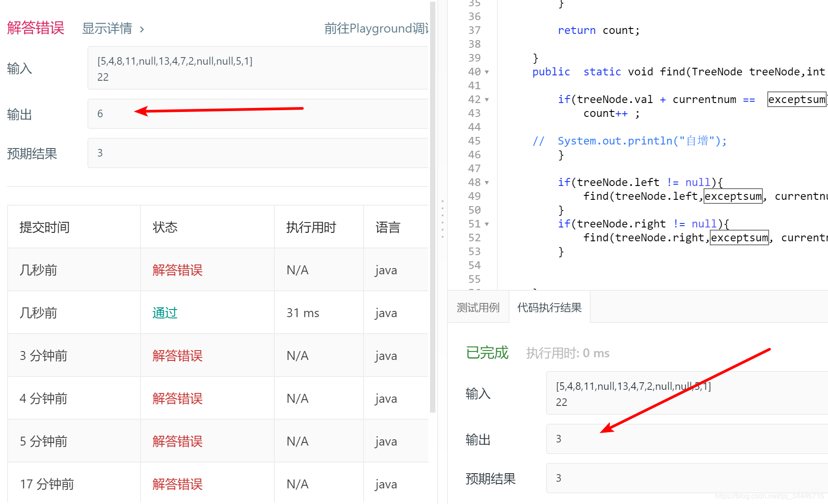Collapse code fold arrow at line 51

[487, 224]
